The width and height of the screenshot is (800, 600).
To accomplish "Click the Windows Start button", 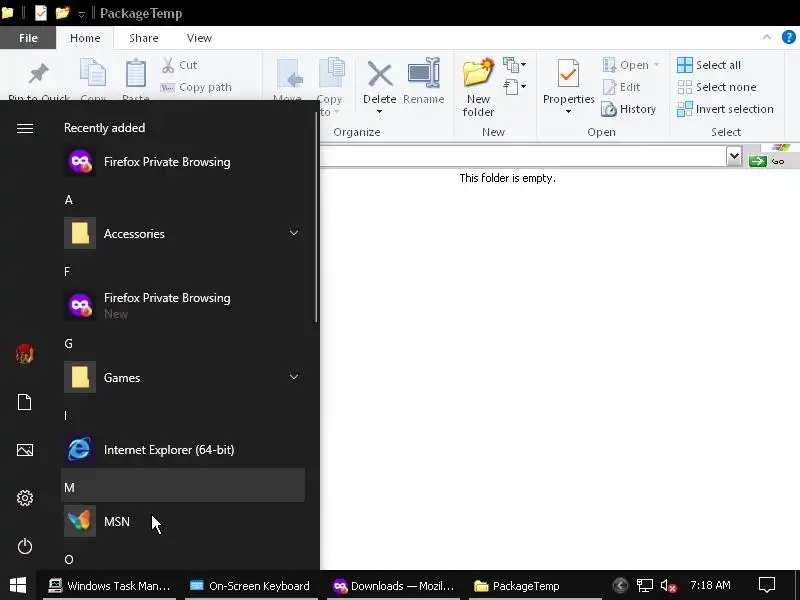I will [18, 585].
